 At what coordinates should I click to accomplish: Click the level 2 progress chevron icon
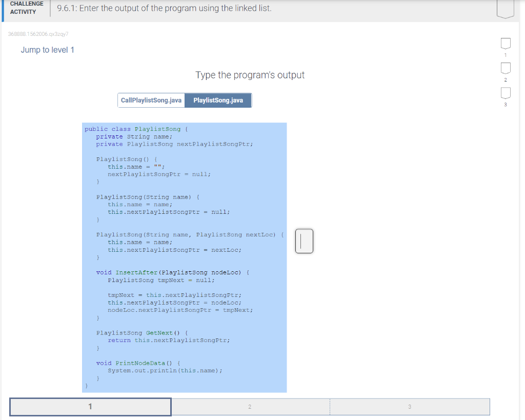[x=506, y=68]
